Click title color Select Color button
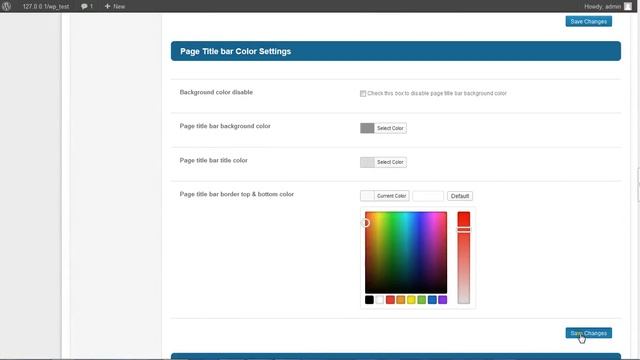This screenshot has width=640, height=360. [x=390, y=162]
